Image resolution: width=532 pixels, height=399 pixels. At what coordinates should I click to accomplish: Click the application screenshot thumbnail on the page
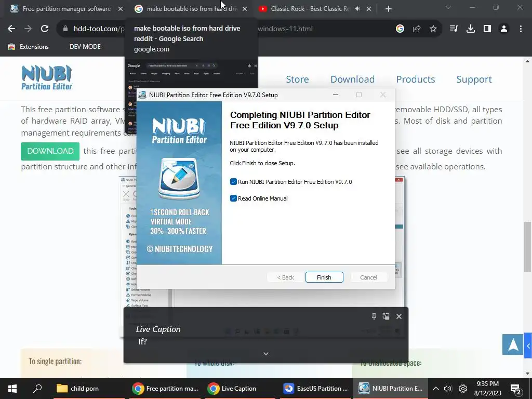coord(261,257)
